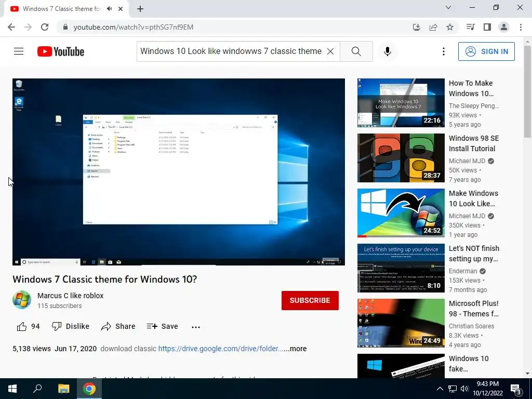Mute tab using speaker icon on tab
The width and height of the screenshot is (532, 399).
(x=109, y=9)
